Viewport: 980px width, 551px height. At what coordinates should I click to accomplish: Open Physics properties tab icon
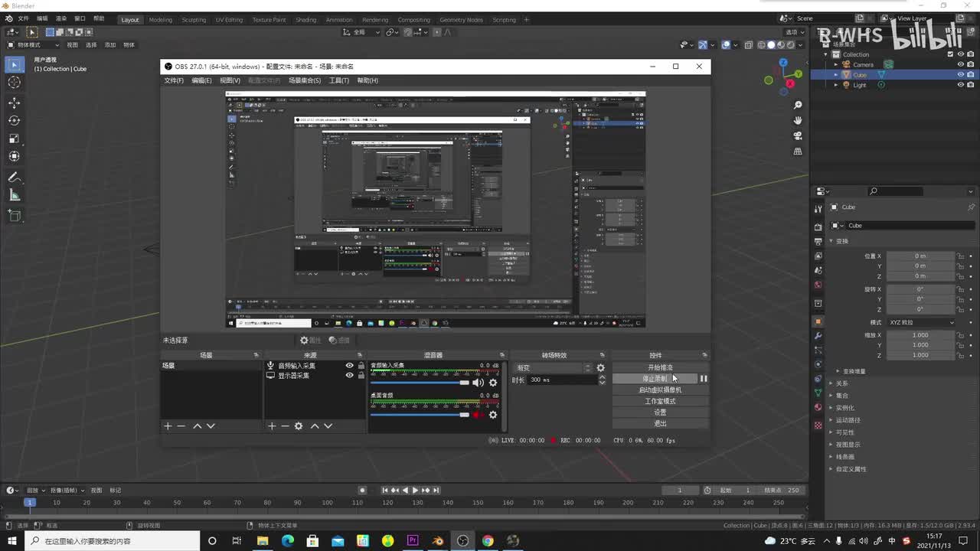[818, 364]
